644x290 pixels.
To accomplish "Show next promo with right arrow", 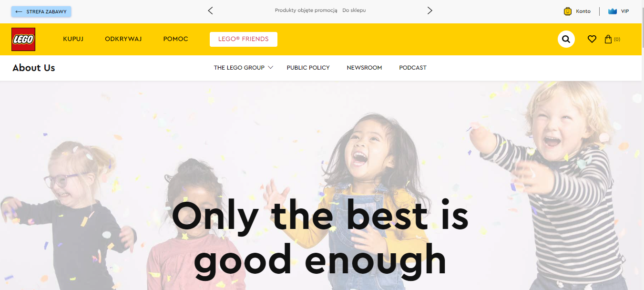I will [429, 10].
